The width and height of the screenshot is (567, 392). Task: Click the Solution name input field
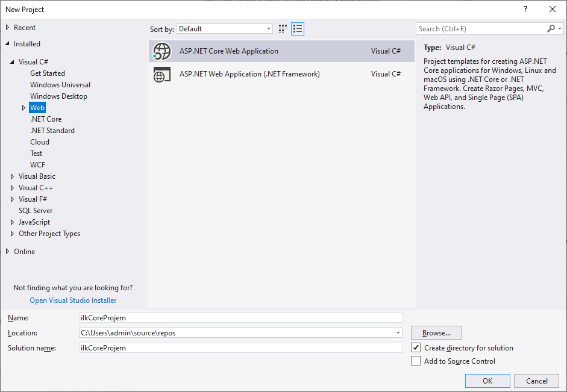[x=240, y=348]
